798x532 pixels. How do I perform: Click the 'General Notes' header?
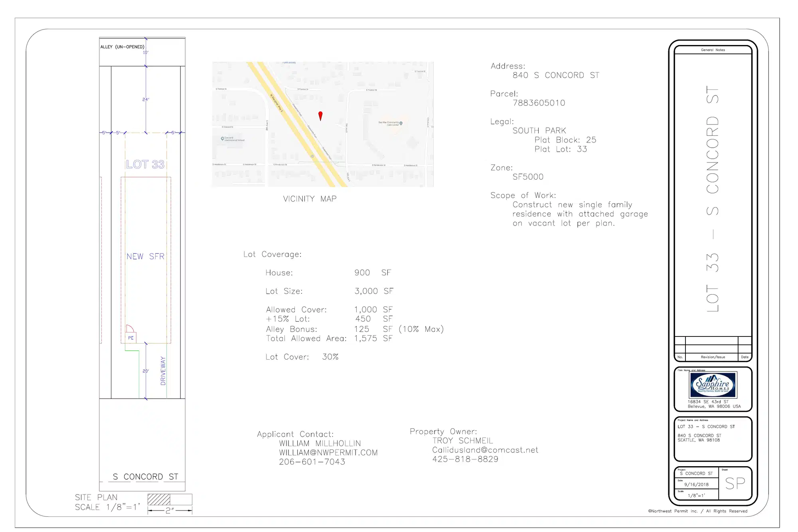[x=713, y=50]
